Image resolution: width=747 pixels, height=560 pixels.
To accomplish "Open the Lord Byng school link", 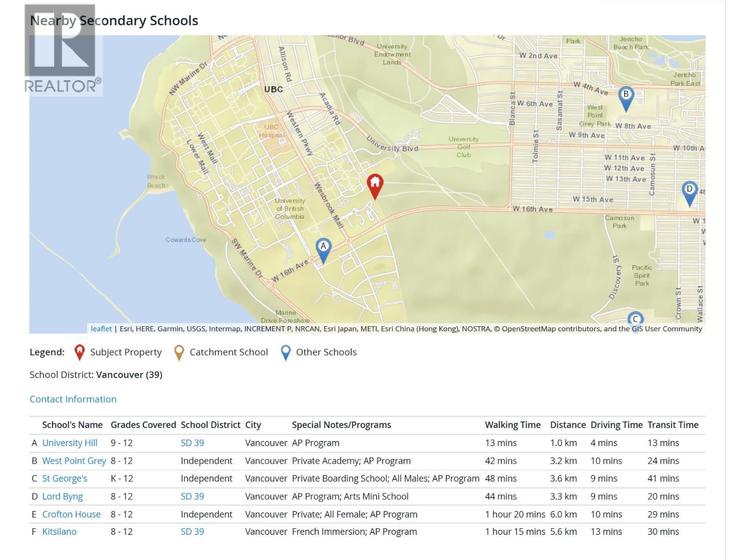I will [x=62, y=497].
